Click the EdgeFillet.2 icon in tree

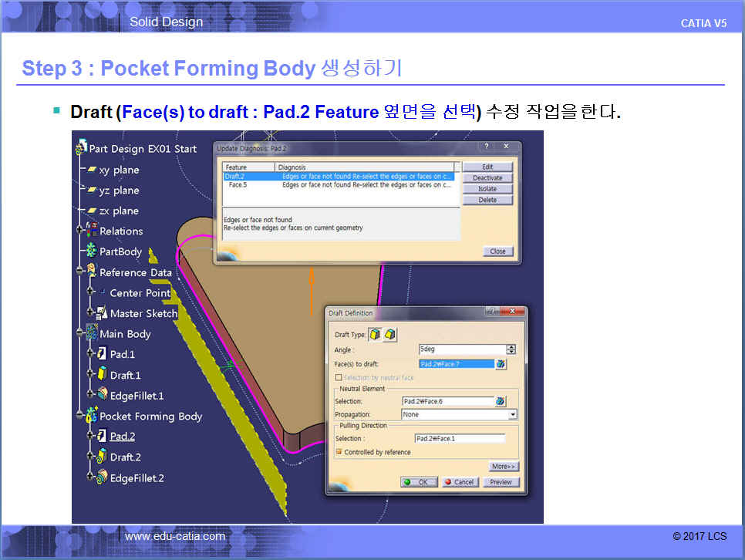[101, 477]
